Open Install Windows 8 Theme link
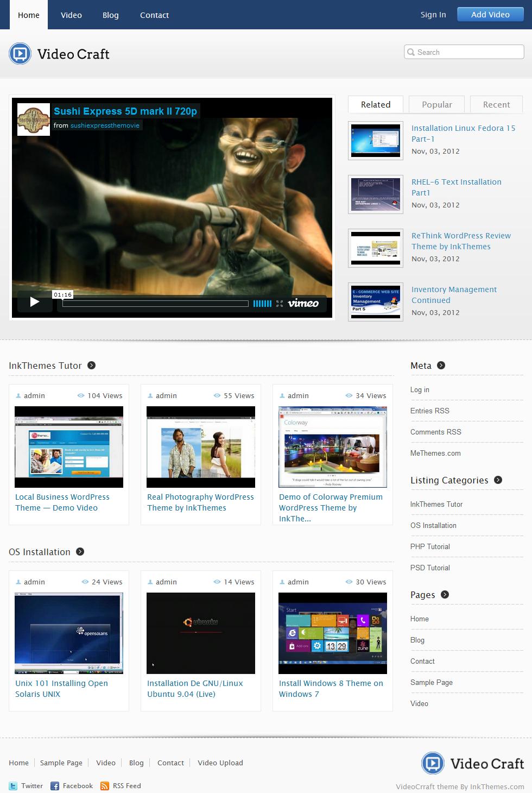Image resolution: width=532 pixels, height=793 pixels. [331, 689]
